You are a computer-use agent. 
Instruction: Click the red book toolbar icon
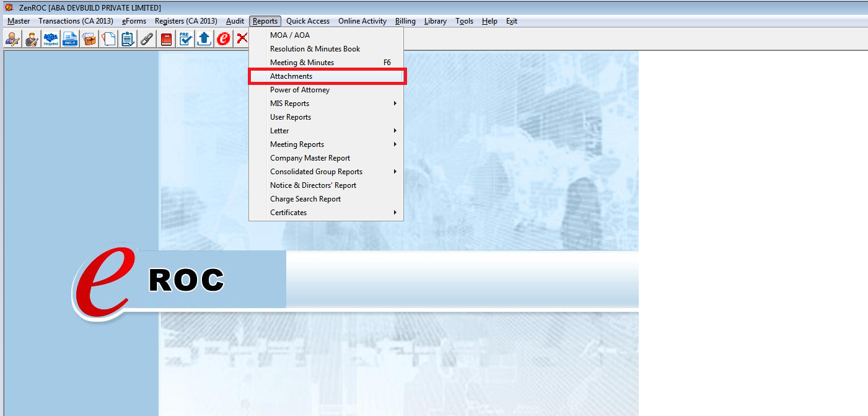(166, 39)
